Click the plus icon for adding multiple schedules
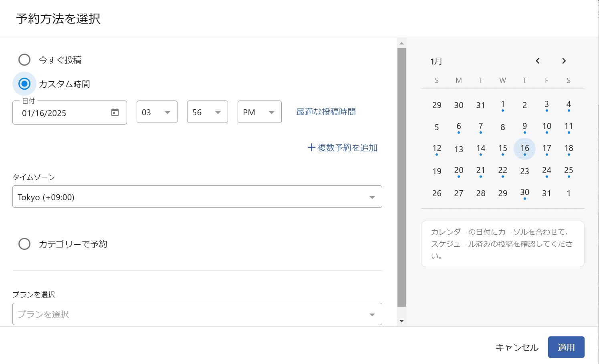Image resolution: width=599 pixels, height=364 pixels. [311, 147]
